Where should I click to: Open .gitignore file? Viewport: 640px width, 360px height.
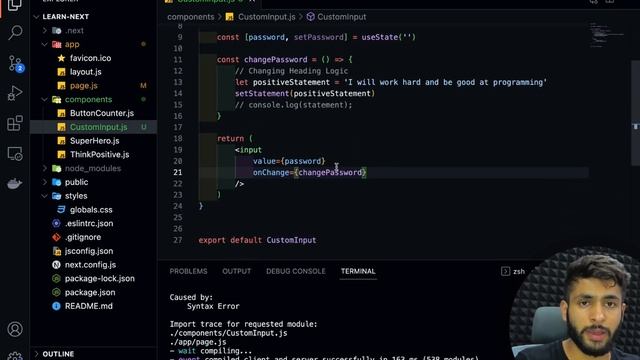coord(82,237)
